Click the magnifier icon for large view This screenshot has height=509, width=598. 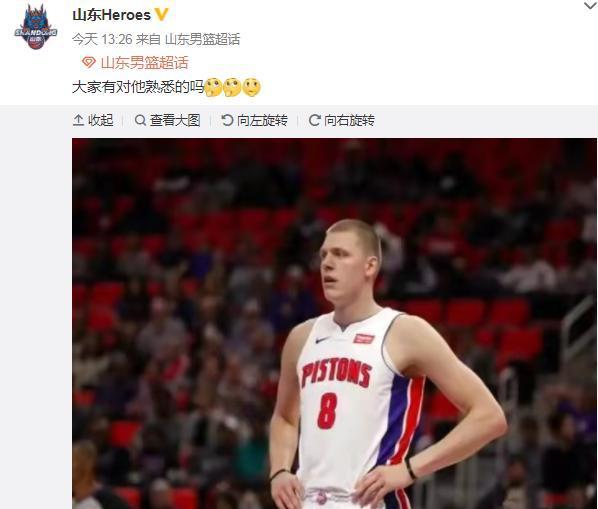tap(140, 120)
